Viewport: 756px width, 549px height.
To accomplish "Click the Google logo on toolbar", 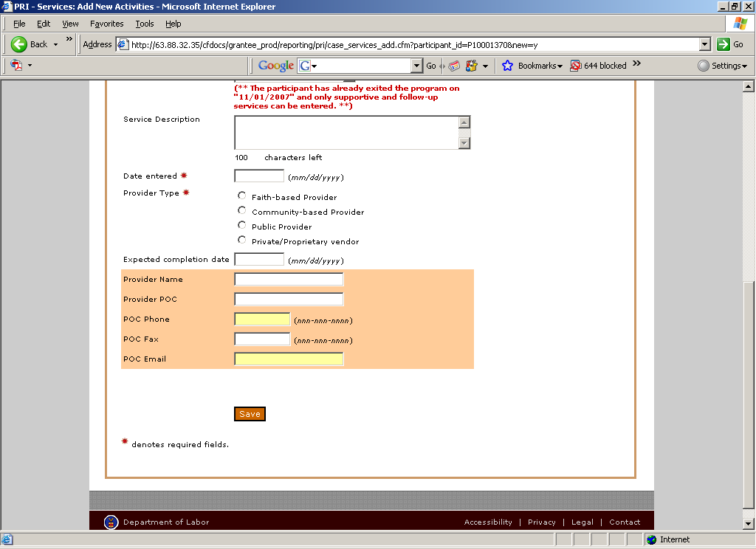I will point(276,66).
